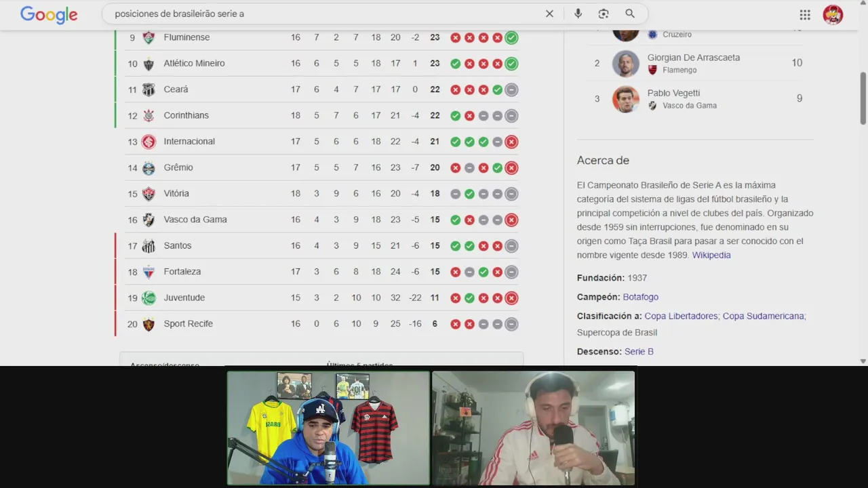Click the Sport Recife club crest
The height and width of the screenshot is (488, 868).
pos(149,324)
